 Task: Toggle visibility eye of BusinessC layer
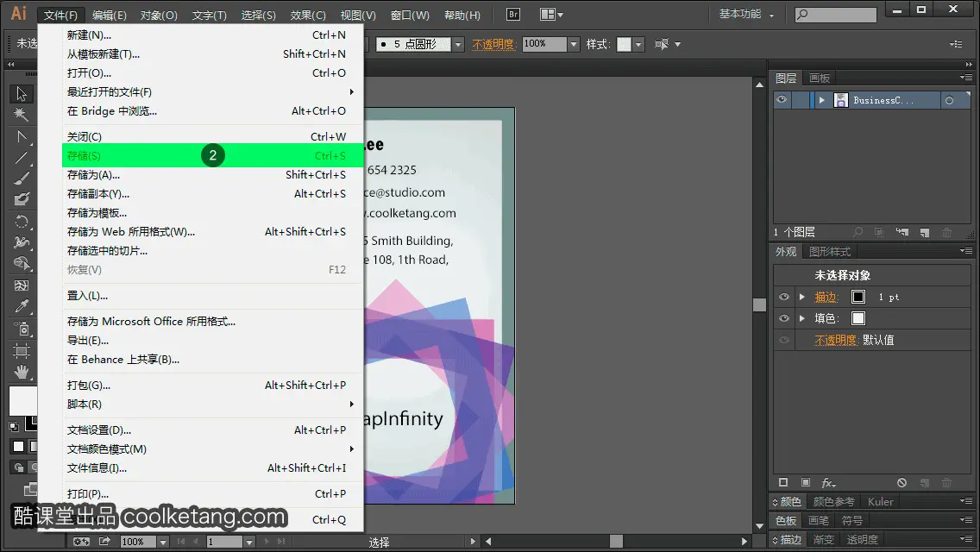782,100
